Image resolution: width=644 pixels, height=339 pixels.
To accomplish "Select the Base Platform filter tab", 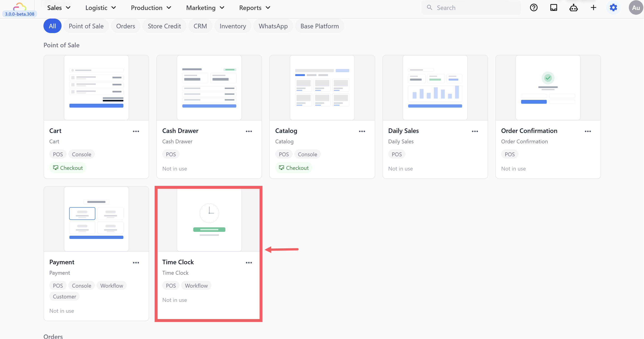I will 320,26.
